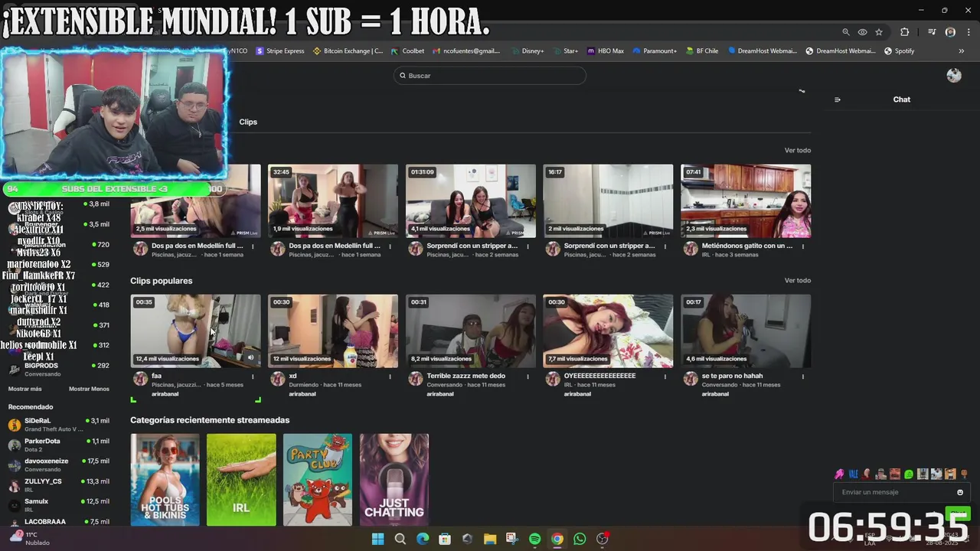Open WhatsApp from the taskbar

[x=580, y=539]
